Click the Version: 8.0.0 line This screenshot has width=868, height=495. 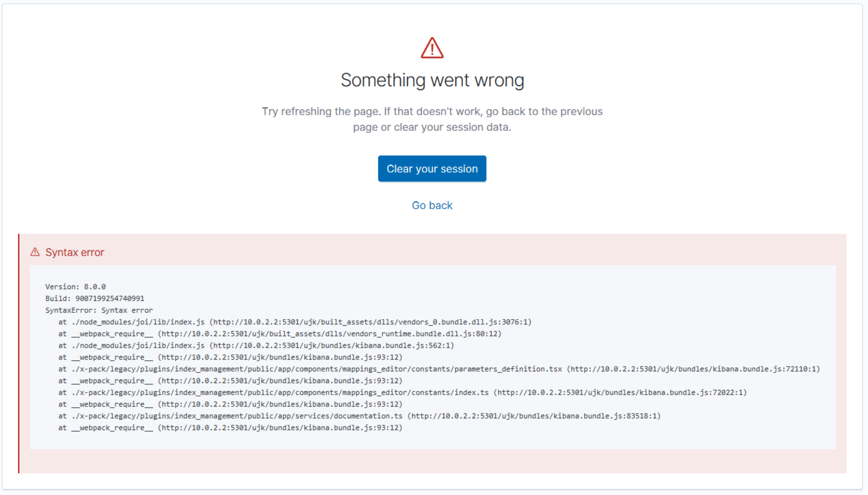[76, 287]
